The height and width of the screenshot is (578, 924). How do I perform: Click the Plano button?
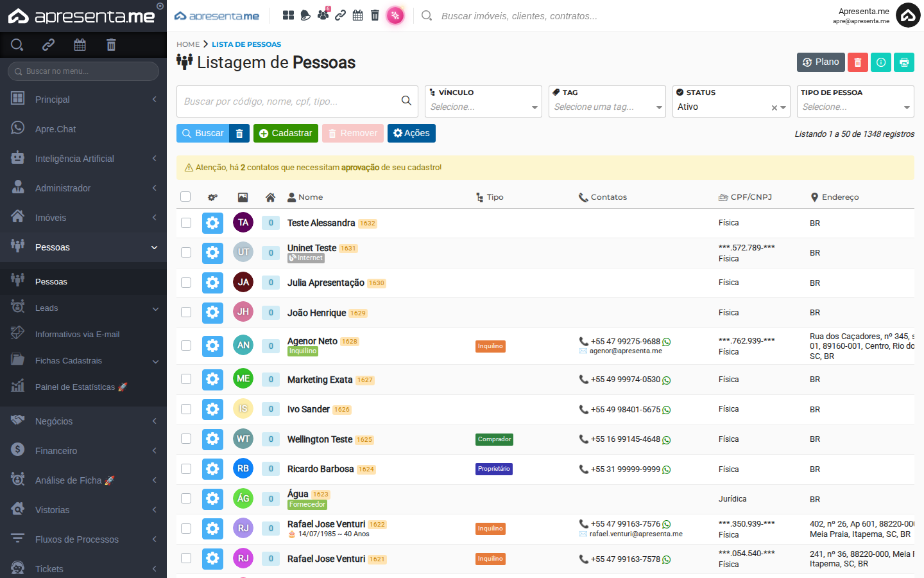(x=821, y=62)
